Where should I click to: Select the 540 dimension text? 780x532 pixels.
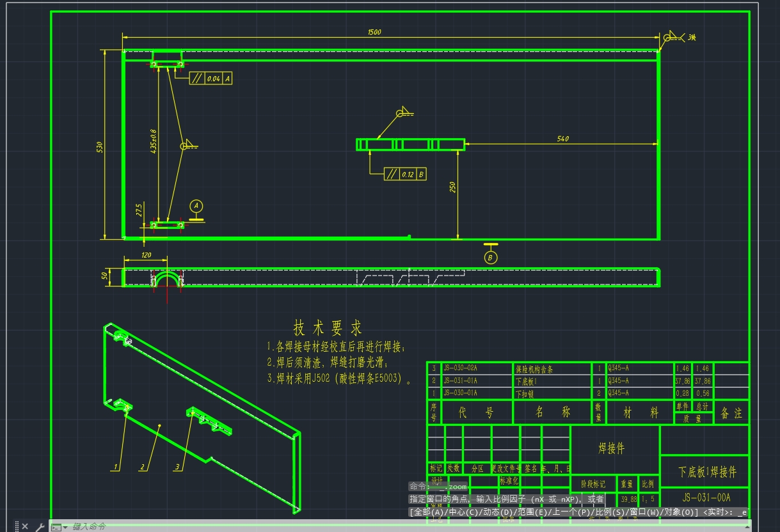pos(563,138)
